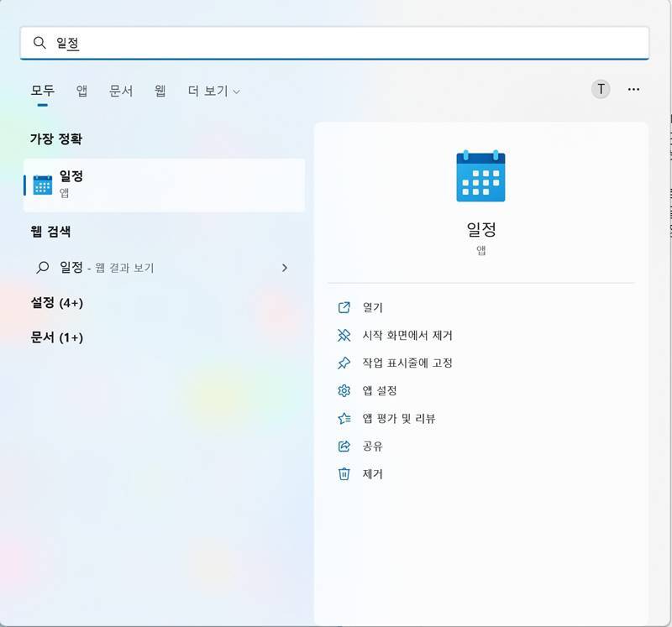Screen dimensions: 672x627
Task: Switch to the 앱 filter tab
Action: pyautogui.click(x=81, y=91)
